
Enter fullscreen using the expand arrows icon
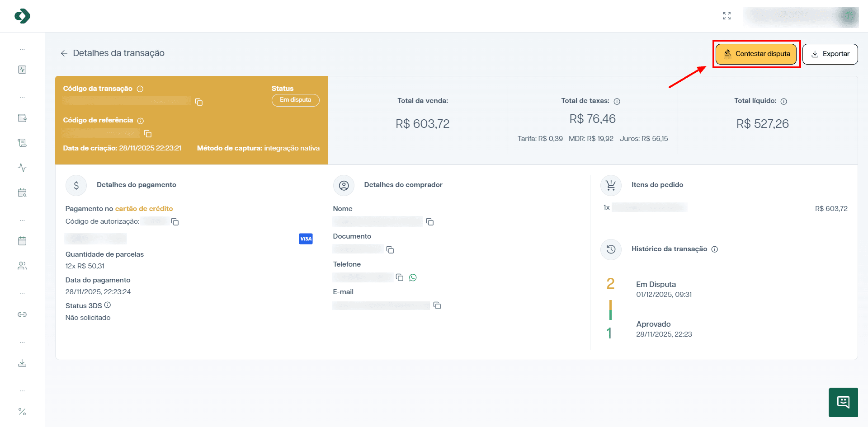pos(727,16)
